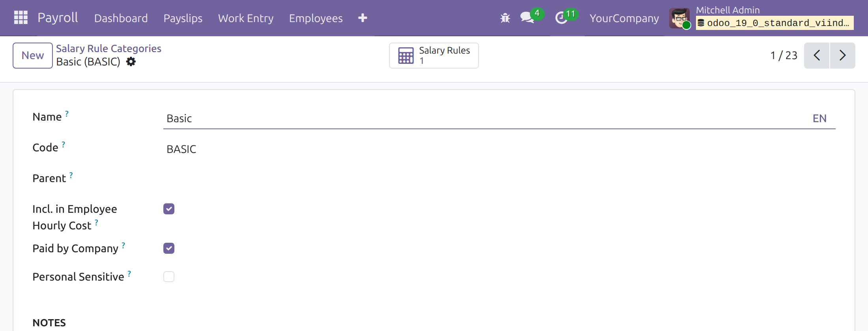Open the Payslips menu
The height and width of the screenshot is (331, 868).
pyautogui.click(x=183, y=18)
